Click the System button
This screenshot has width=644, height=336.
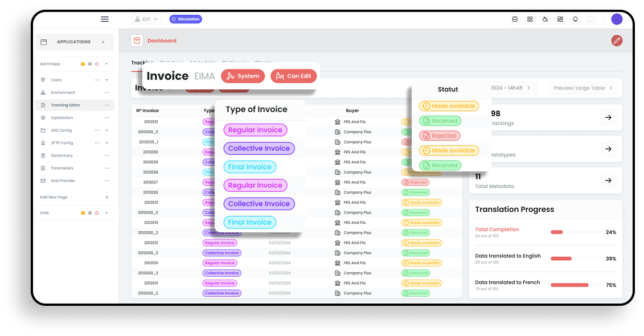243,76
